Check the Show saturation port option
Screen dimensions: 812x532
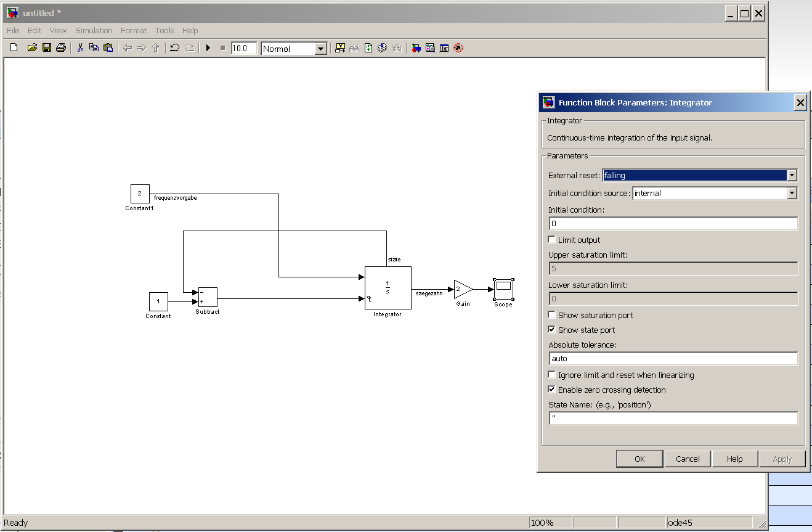click(x=552, y=315)
